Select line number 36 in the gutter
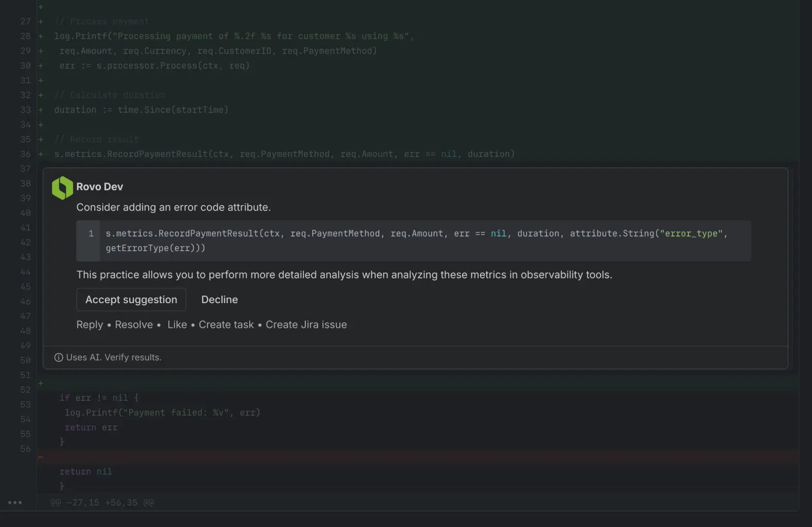This screenshot has height=527, width=812. click(25, 154)
